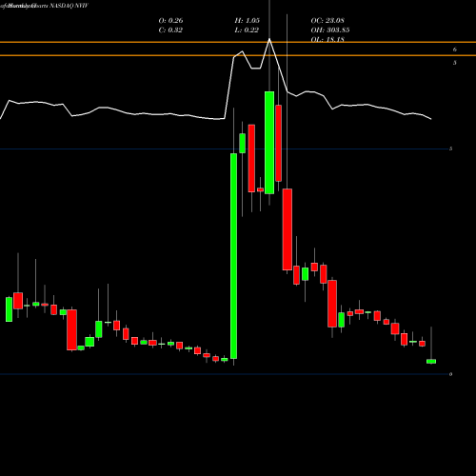This screenshot has height=476, width=476.
Task: Click the 'OC: 23.08' readout
Action: [327, 21]
